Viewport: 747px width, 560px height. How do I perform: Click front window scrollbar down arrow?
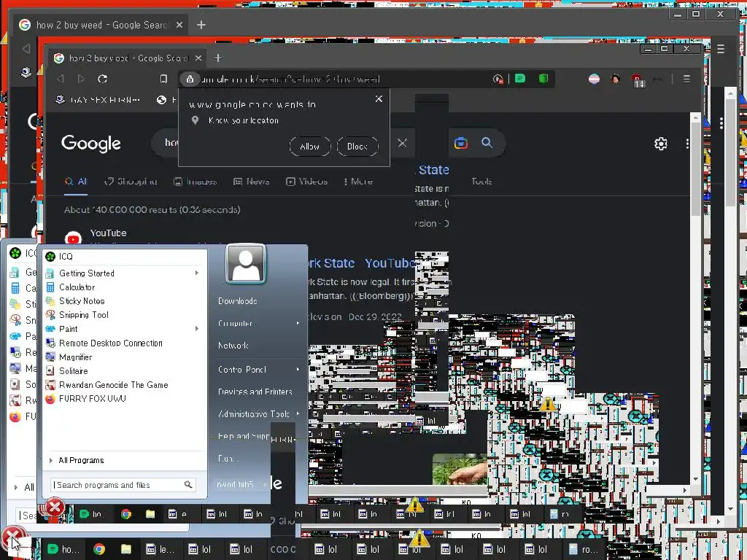[x=695, y=478]
